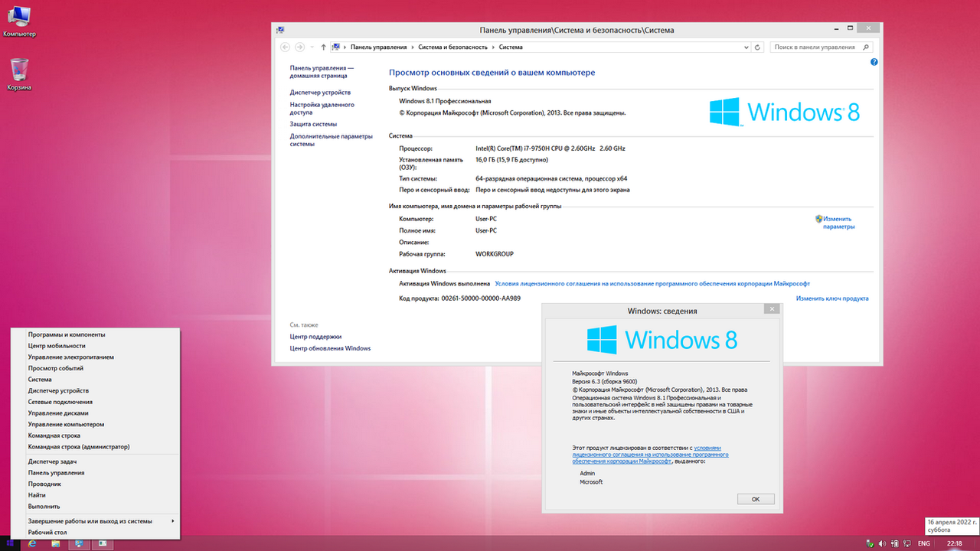
Task: Expand arrow after Система и безопасность breadcrumb
Action: 493,47
